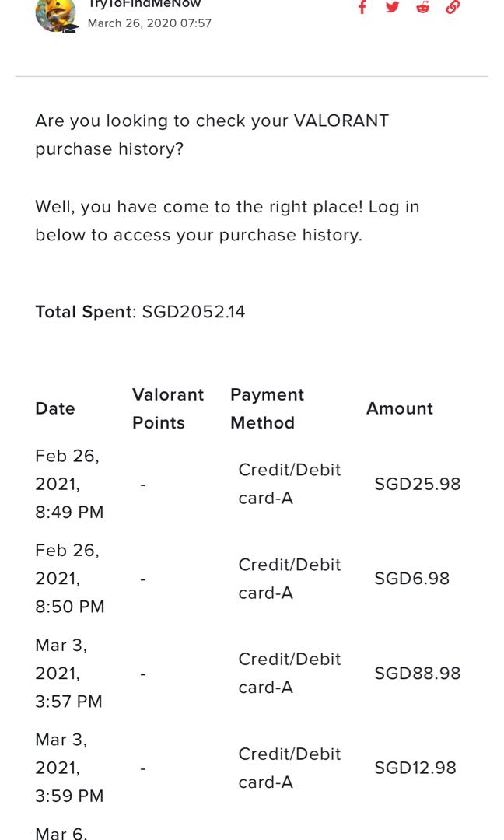The image size is (504, 840).
Task: Click the Payment Method column header
Action: [x=267, y=408]
